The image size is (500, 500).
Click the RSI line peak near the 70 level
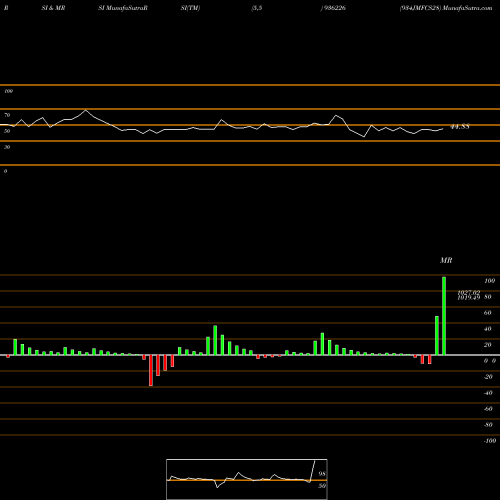(x=86, y=110)
